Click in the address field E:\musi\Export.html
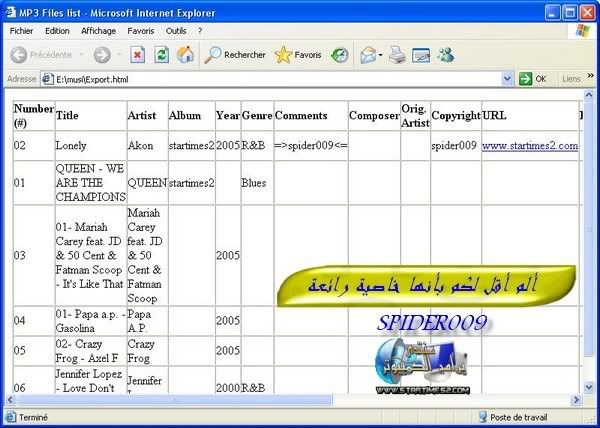The height and width of the screenshot is (428, 600). pyautogui.click(x=277, y=80)
